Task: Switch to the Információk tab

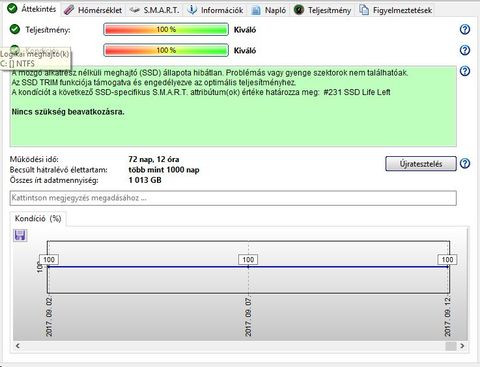Action: pos(215,10)
